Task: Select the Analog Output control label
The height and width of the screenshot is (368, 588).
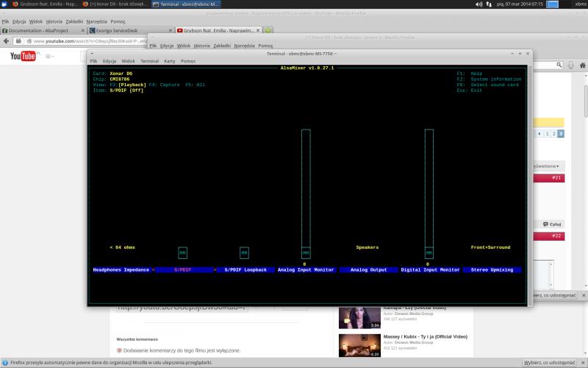Action: point(367,270)
